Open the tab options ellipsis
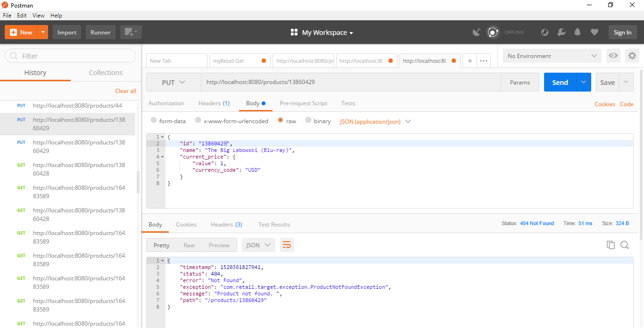 tap(484, 61)
